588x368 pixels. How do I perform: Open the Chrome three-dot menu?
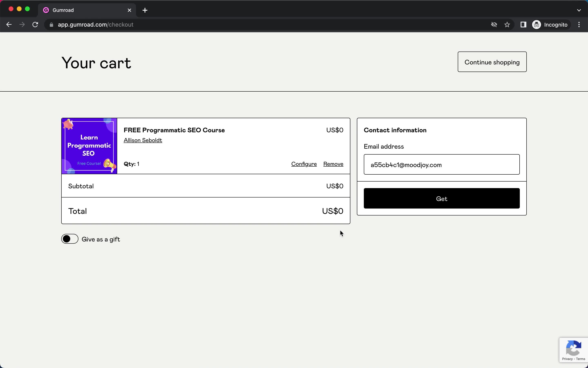(x=579, y=25)
